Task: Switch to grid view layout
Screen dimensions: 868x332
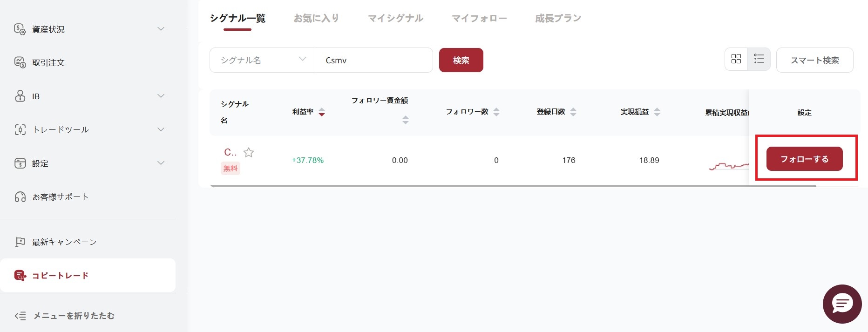Action: pos(736,59)
